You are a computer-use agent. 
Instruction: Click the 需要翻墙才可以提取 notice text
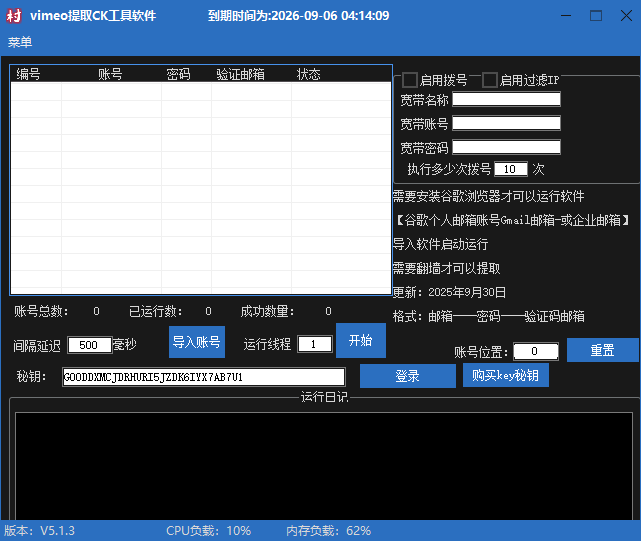coord(446,269)
